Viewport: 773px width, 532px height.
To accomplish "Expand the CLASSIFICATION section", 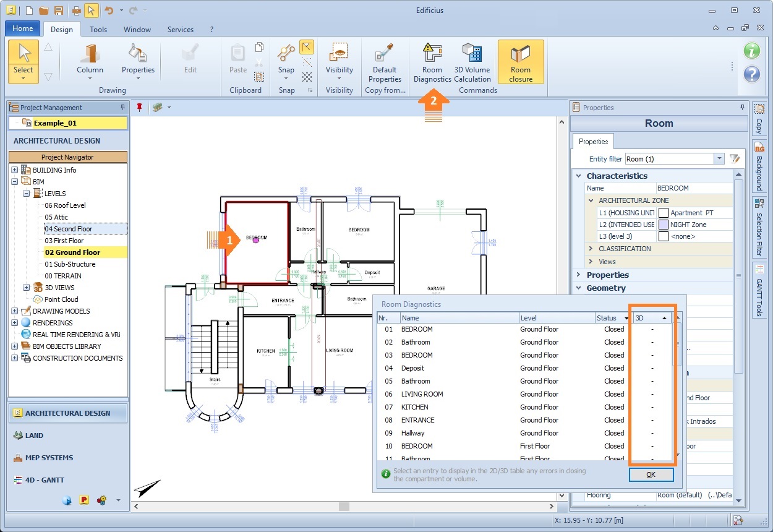I will point(591,249).
